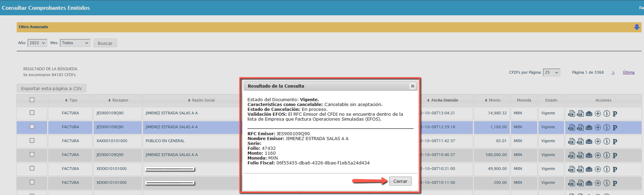
Task: Open CFDI's por Página dropdown
Action: pyautogui.click(x=551, y=72)
